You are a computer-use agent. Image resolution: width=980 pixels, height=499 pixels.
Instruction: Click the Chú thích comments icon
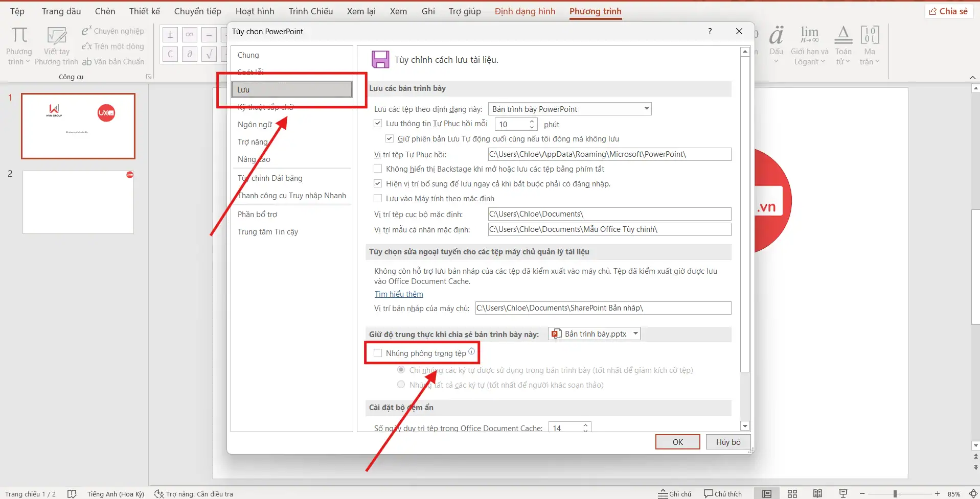[722, 493]
